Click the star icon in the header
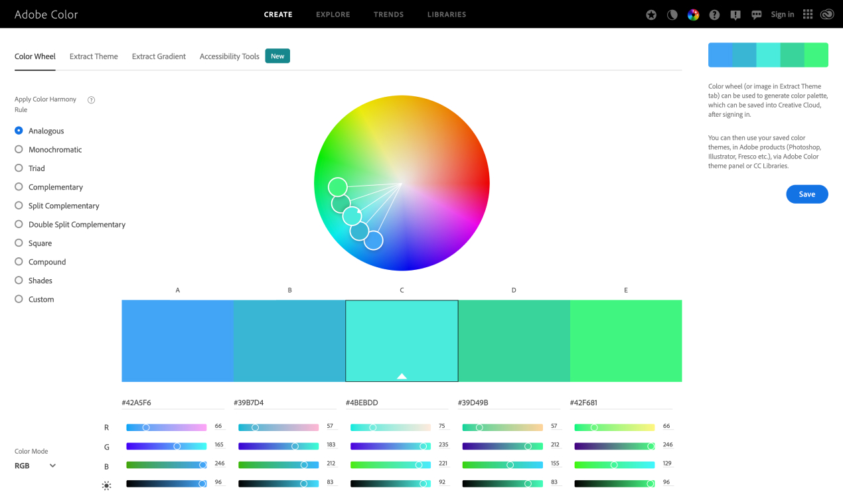 [651, 14]
